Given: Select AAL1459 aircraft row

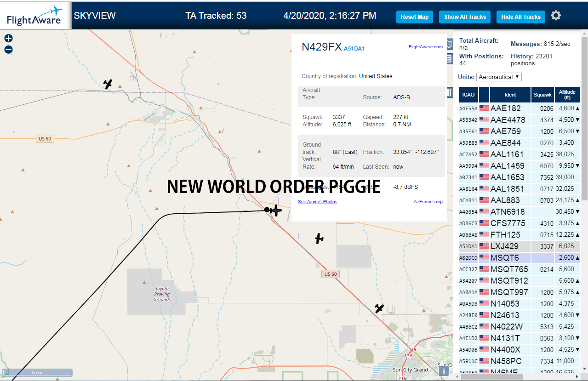Looking at the screenshot, I should coord(519,166).
